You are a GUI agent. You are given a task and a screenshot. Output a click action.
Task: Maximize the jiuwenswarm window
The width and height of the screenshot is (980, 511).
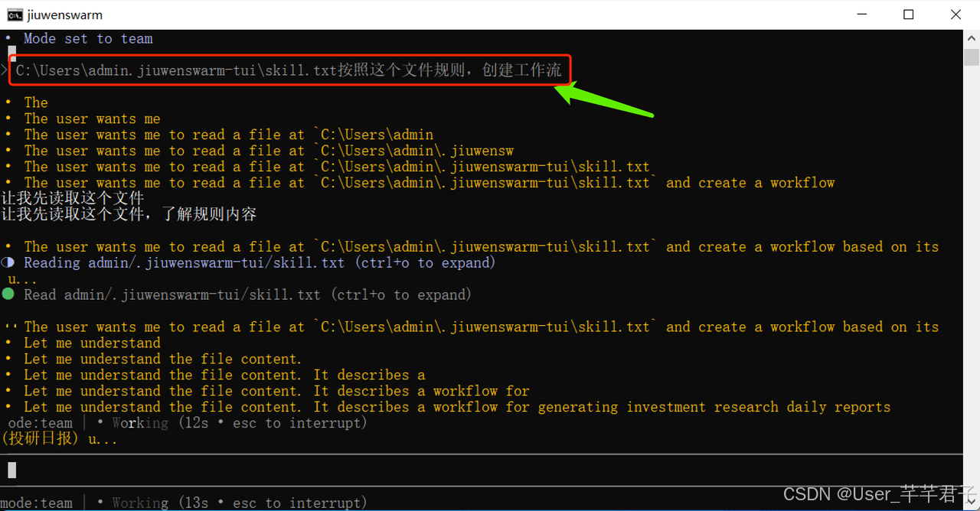pyautogui.click(x=909, y=15)
